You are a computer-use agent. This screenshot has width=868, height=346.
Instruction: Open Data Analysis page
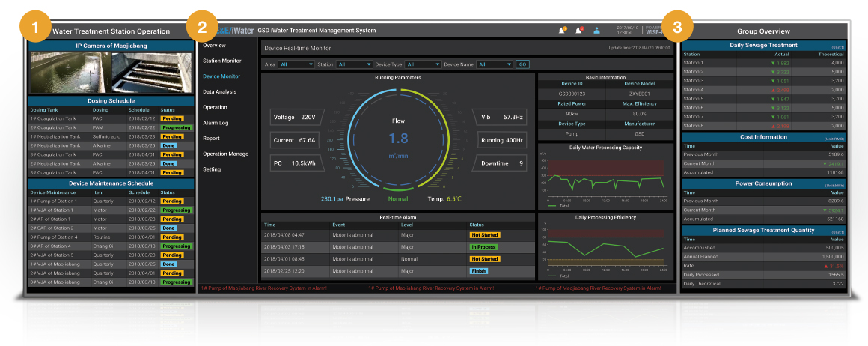(x=220, y=91)
